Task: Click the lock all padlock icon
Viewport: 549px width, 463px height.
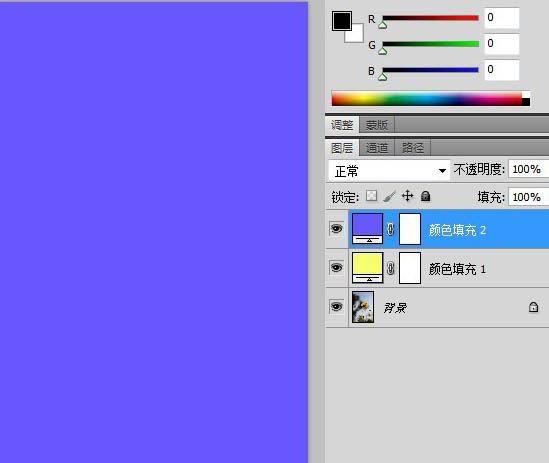Action: pos(425,196)
